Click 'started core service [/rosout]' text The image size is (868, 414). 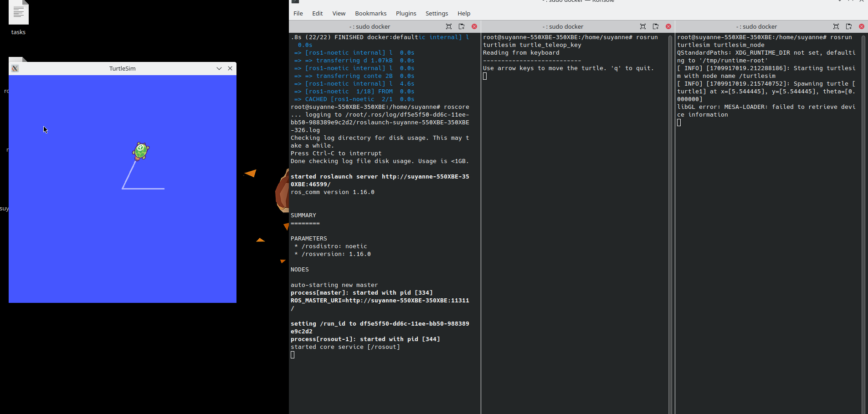pos(345,347)
